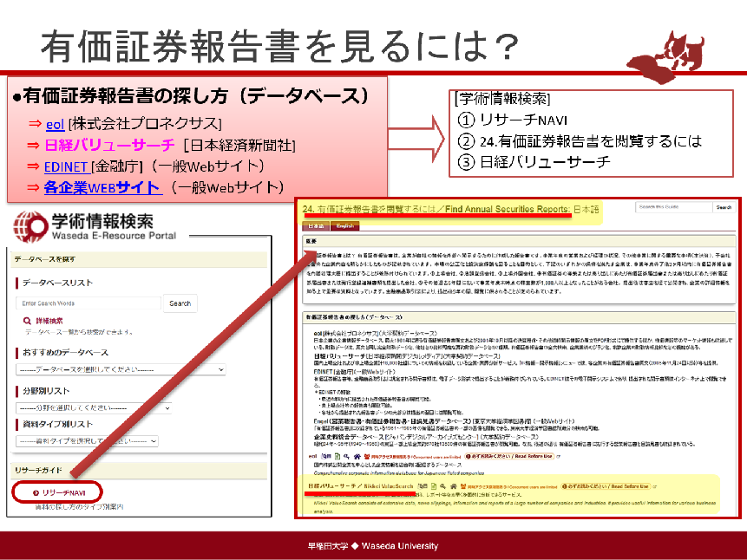This screenshot has height=560, width=747.
Task: Click the document icon in the eol database row
Action: tap(337, 456)
